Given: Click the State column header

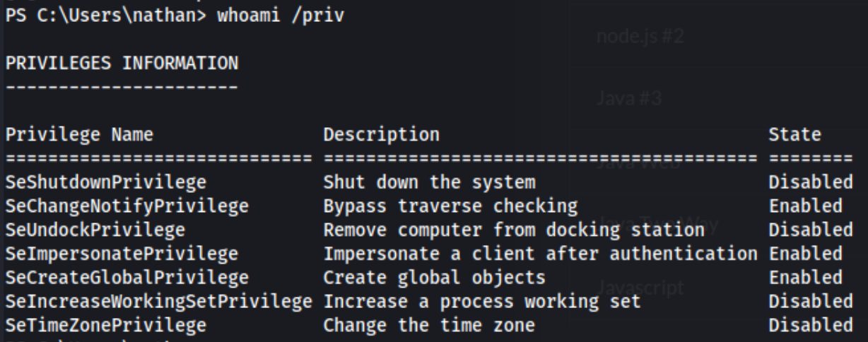Looking at the screenshot, I should click(794, 134).
